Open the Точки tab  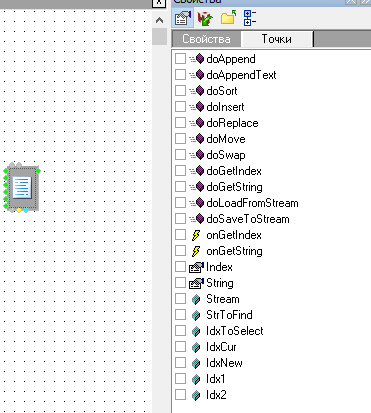[277, 39]
